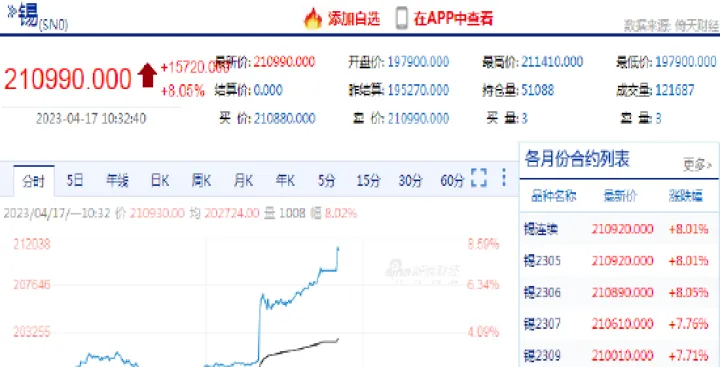The height and width of the screenshot is (367, 720).
Task: Switch to the 5日 tab
Action: 74,181
